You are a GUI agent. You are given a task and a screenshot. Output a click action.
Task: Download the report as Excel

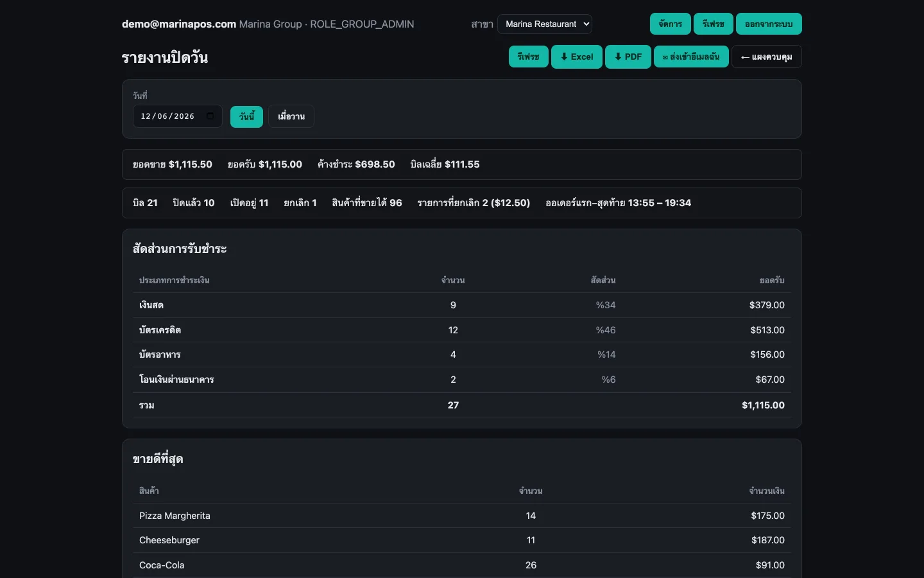pyautogui.click(x=577, y=57)
